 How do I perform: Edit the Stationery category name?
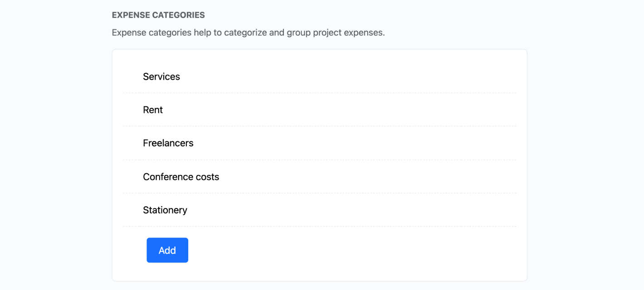click(x=165, y=210)
